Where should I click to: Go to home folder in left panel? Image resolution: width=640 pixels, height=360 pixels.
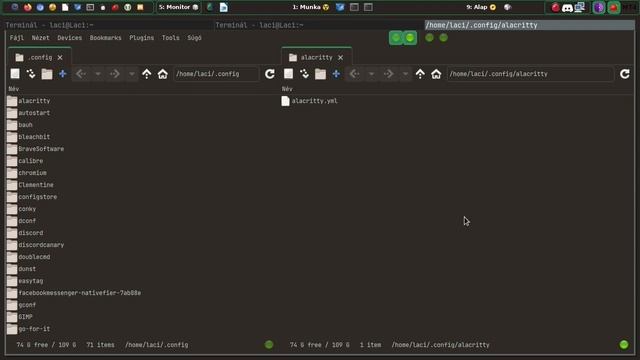click(162, 74)
